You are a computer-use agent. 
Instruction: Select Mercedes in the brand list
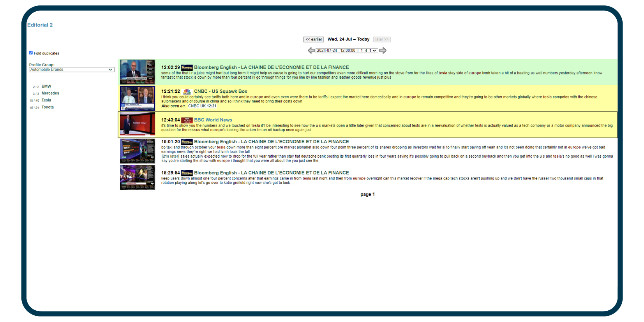50,93
